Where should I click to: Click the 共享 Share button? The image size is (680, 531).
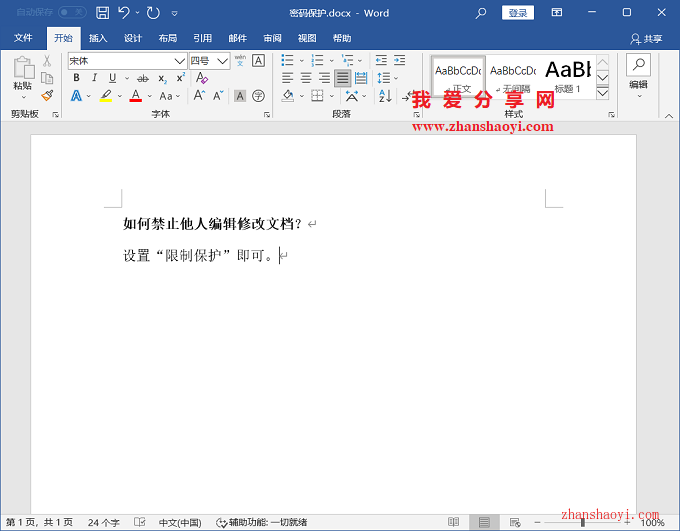(x=646, y=39)
